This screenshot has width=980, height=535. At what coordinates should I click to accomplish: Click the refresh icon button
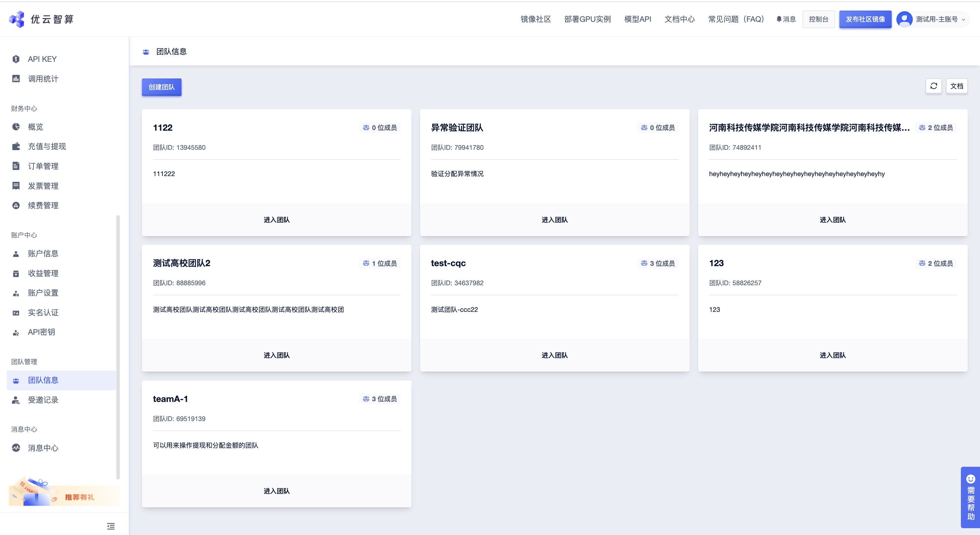(933, 86)
